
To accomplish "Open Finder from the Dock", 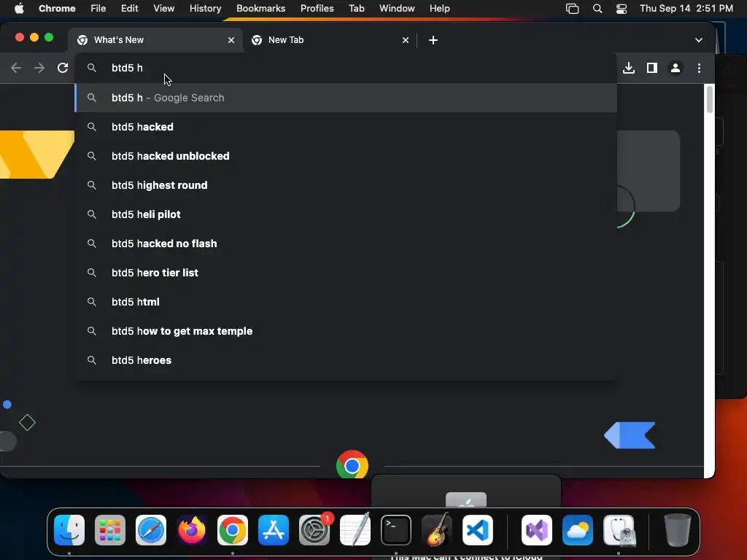I will coord(69,529).
